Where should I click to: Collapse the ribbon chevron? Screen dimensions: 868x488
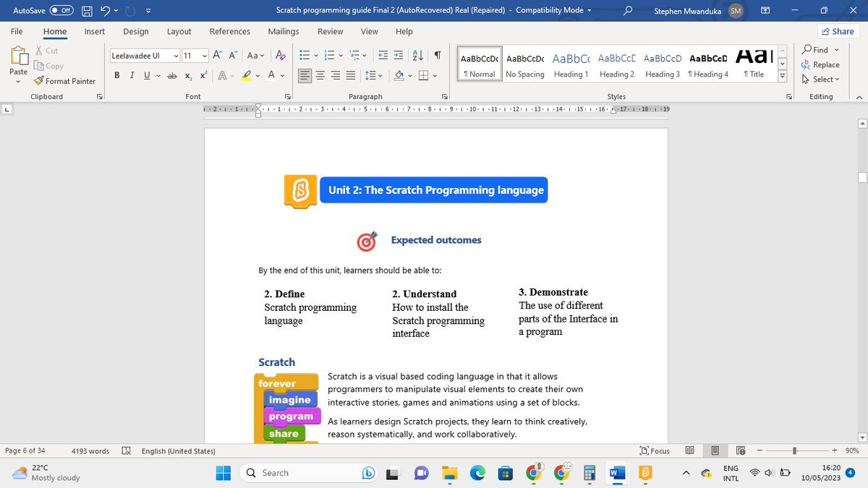858,97
